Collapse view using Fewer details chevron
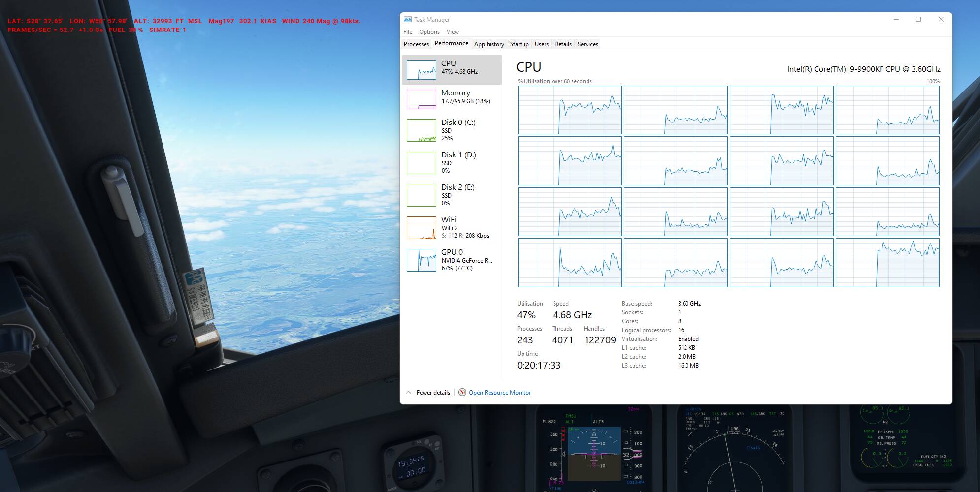 [408, 392]
